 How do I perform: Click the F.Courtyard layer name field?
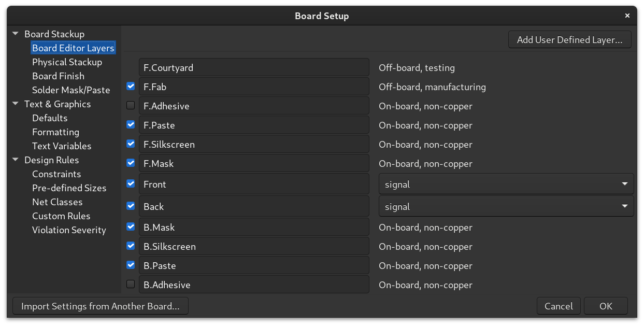(x=254, y=67)
